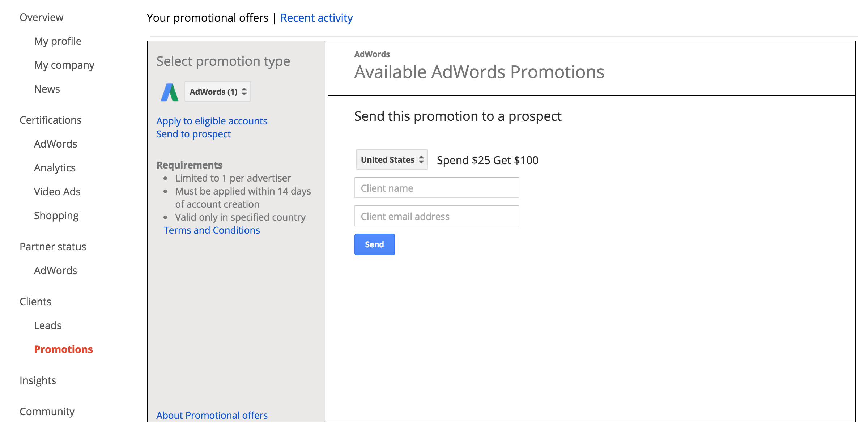Click the Send to prospect link
The height and width of the screenshot is (434, 868).
(193, 134)
